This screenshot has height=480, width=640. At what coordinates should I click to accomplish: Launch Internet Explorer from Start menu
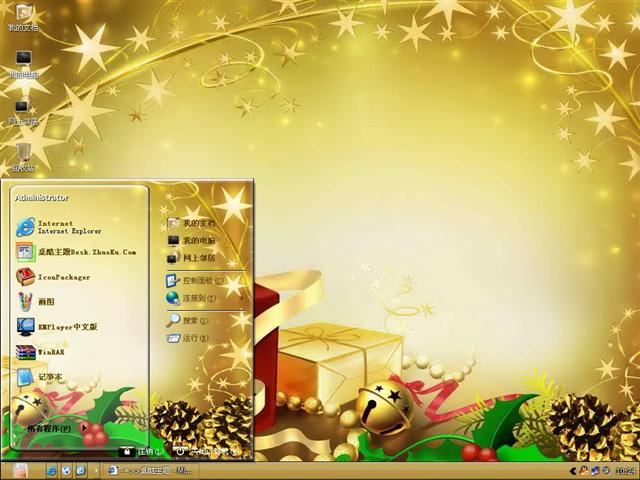[x=59, y=227]
